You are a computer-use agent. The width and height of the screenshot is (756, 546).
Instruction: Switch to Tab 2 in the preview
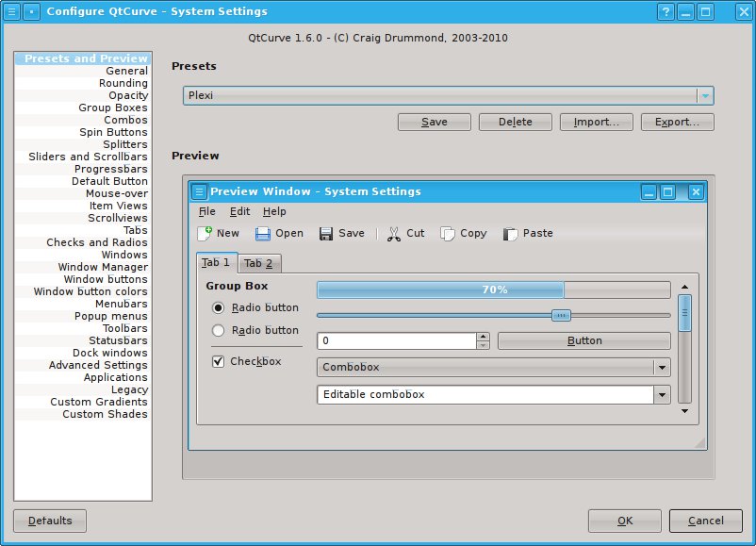259,263
